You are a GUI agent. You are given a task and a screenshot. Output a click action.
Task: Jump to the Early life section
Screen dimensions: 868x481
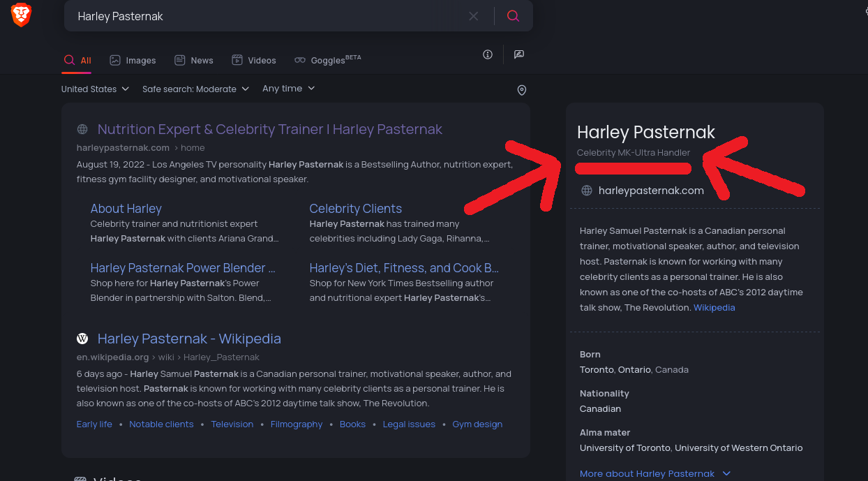(x=94, y=424)
